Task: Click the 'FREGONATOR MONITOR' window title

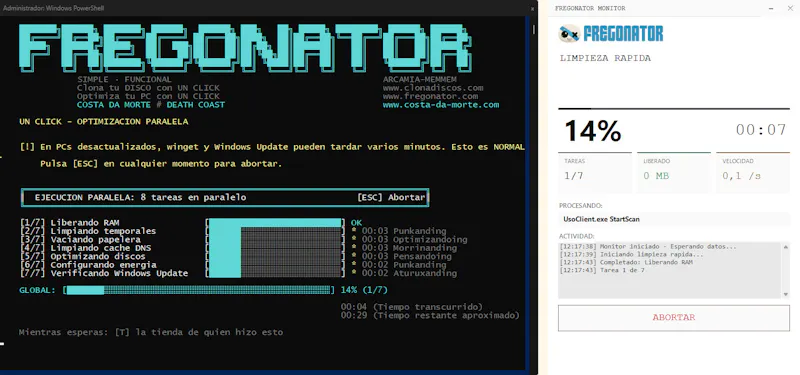Action: [590, 8]
